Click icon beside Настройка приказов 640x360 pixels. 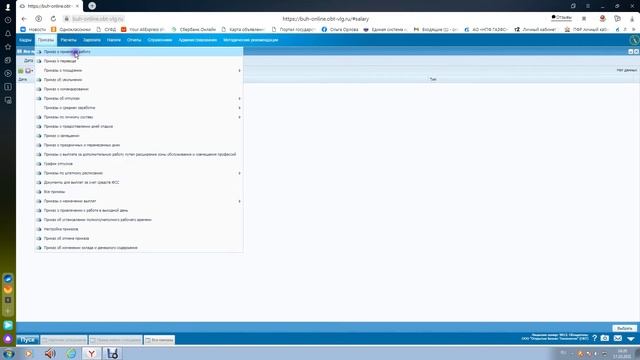coord(39,229)
